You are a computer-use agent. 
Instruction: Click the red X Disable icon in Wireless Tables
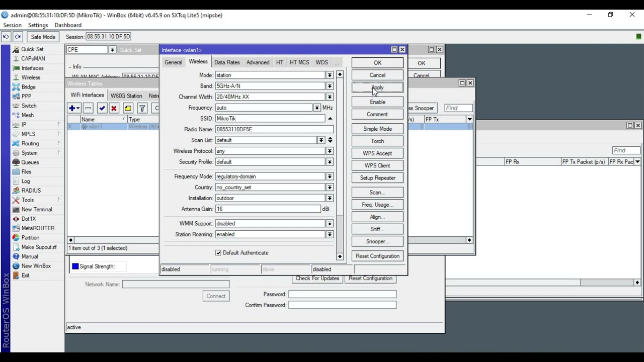click(x=114, y=108)
